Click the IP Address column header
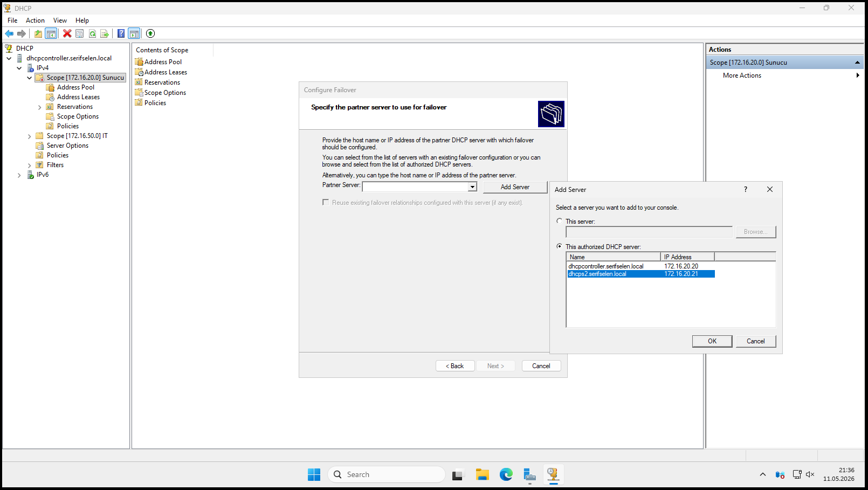Viewport: 868px width, 490px height. pos(687,257)
